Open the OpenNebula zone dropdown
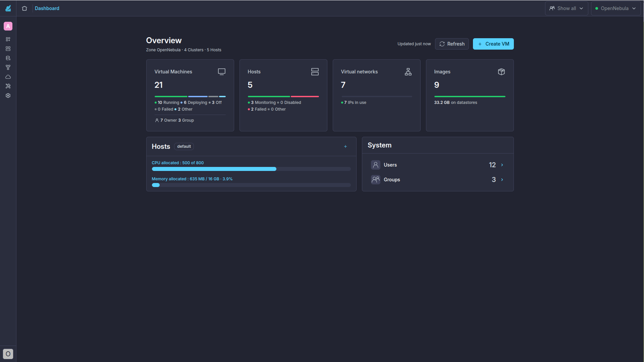This screenshot has height=362, width=644. (616, 8)
